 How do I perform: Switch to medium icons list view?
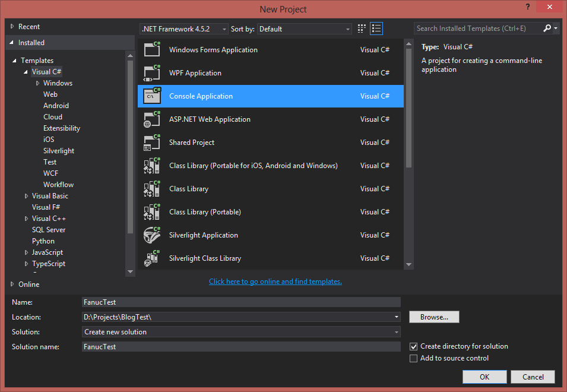(376, 29)
